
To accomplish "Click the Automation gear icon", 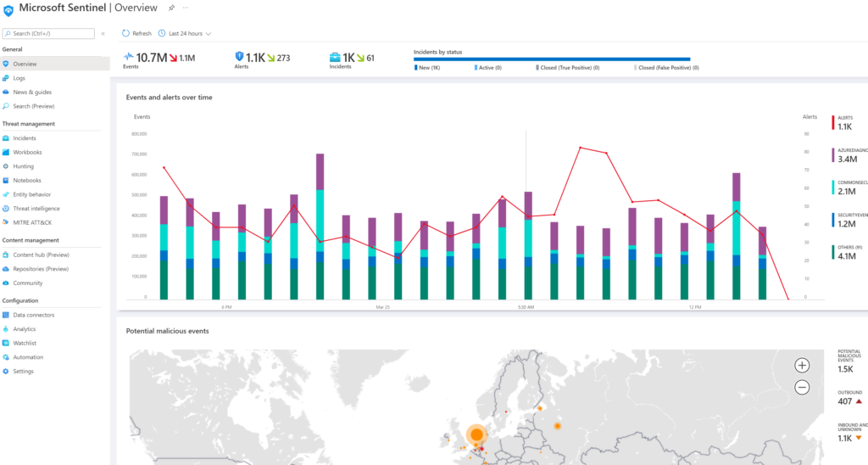I will tap(6, 357).
